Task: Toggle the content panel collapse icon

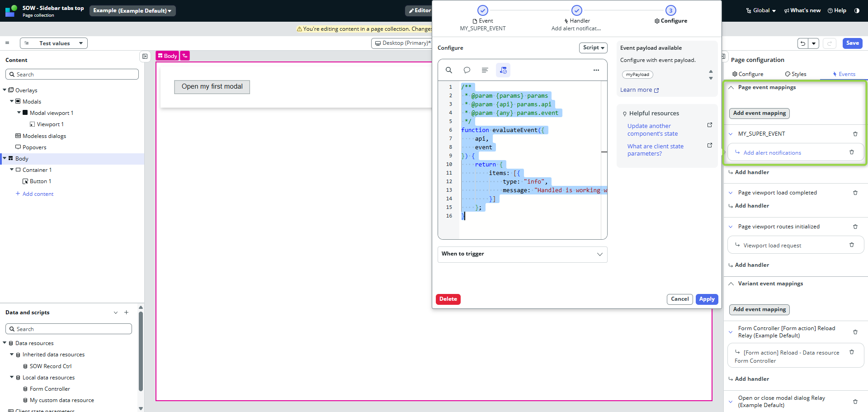Action: pyautogui.click(x=145, y=57)
